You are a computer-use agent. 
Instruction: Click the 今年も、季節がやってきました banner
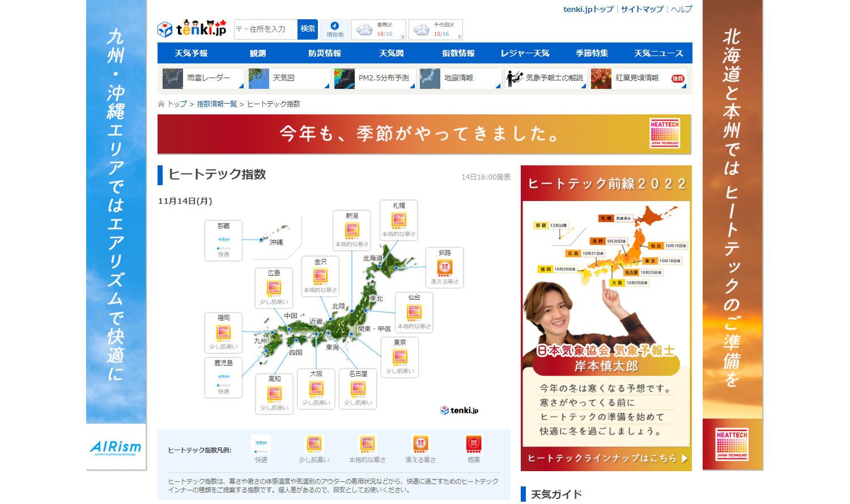click(424, 134)
